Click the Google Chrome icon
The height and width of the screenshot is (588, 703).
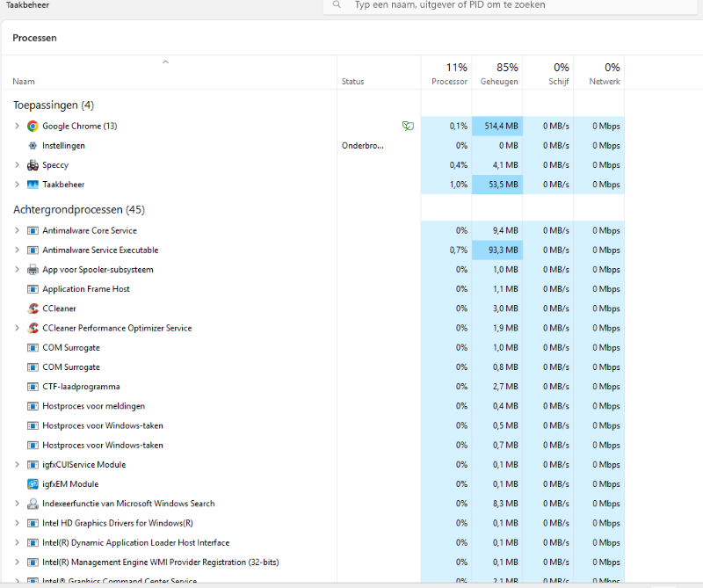point(33,127)
